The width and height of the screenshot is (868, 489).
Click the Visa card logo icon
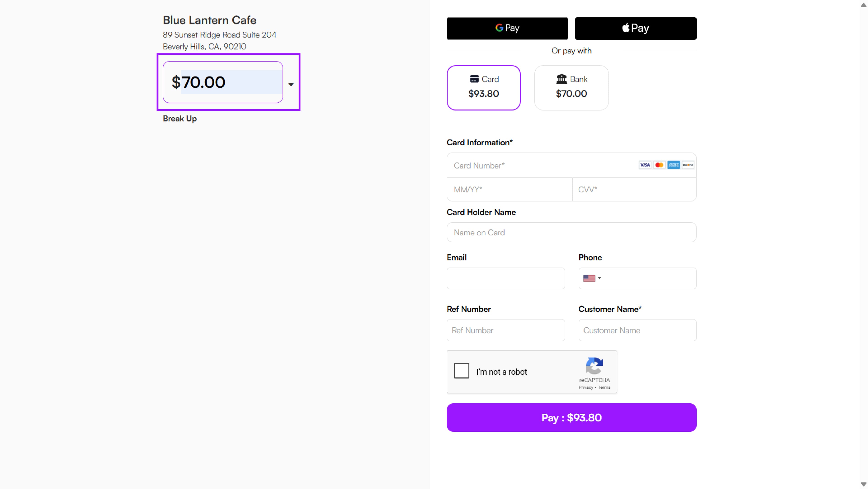[645, 165]
